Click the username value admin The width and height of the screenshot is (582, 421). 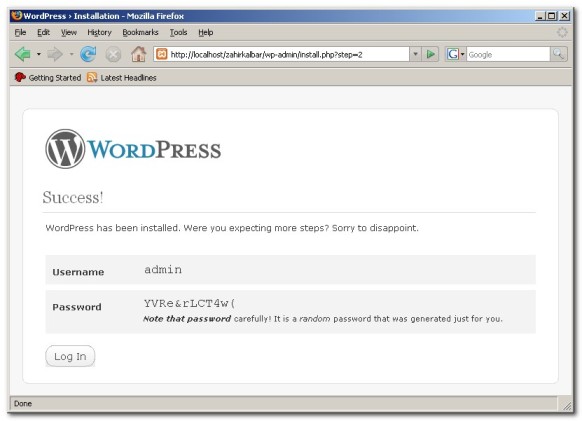point(163,269)
